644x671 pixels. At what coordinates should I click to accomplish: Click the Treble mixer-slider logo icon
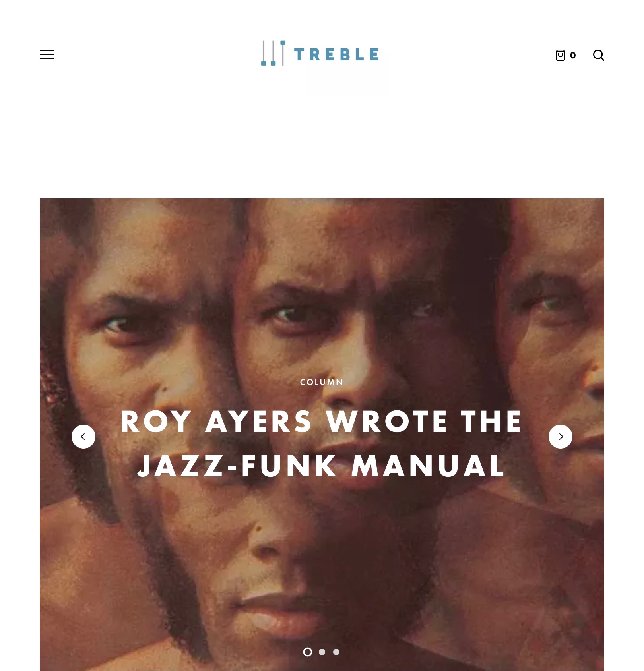(273, 53)
